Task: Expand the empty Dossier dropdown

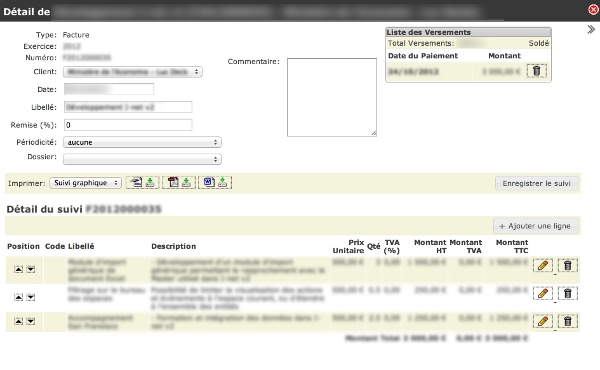Action: [x=142, y=159]
